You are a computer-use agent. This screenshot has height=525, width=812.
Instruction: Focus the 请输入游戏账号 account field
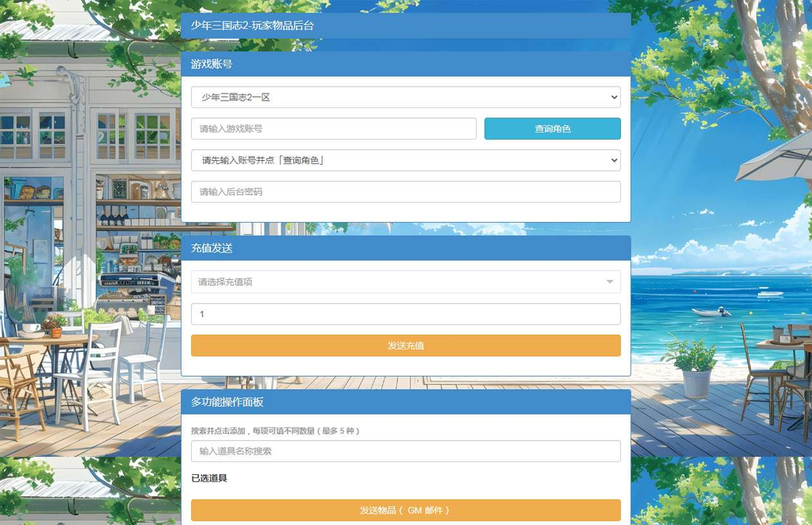tap(334, 128)
